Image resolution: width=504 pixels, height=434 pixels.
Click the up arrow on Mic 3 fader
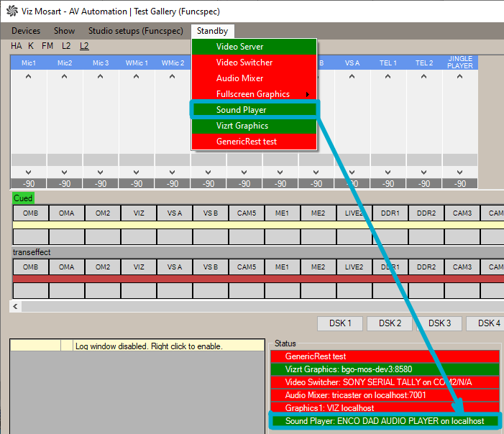point(101,78)
